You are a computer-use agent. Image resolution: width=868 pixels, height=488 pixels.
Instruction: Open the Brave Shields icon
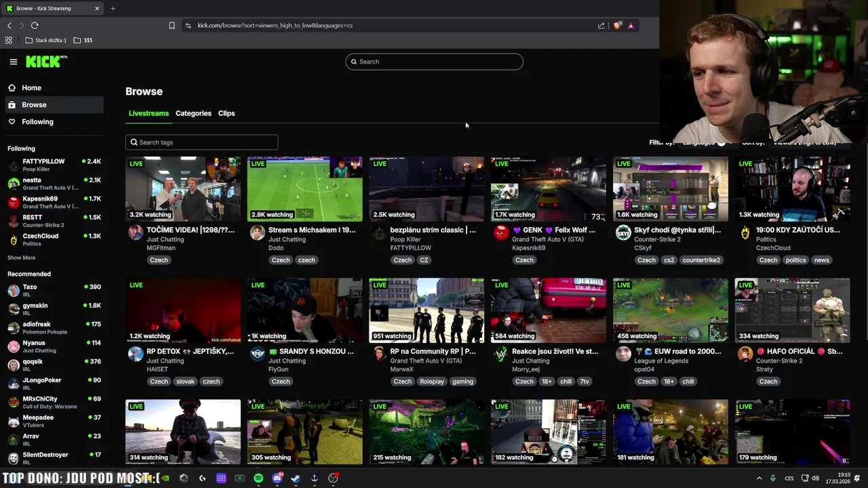point(616,25)
